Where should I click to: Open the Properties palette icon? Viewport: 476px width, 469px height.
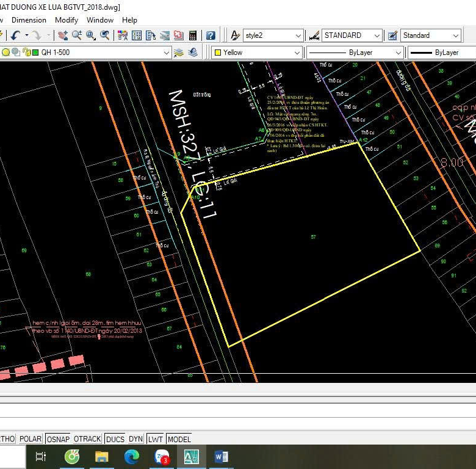(x=123, y=35)
